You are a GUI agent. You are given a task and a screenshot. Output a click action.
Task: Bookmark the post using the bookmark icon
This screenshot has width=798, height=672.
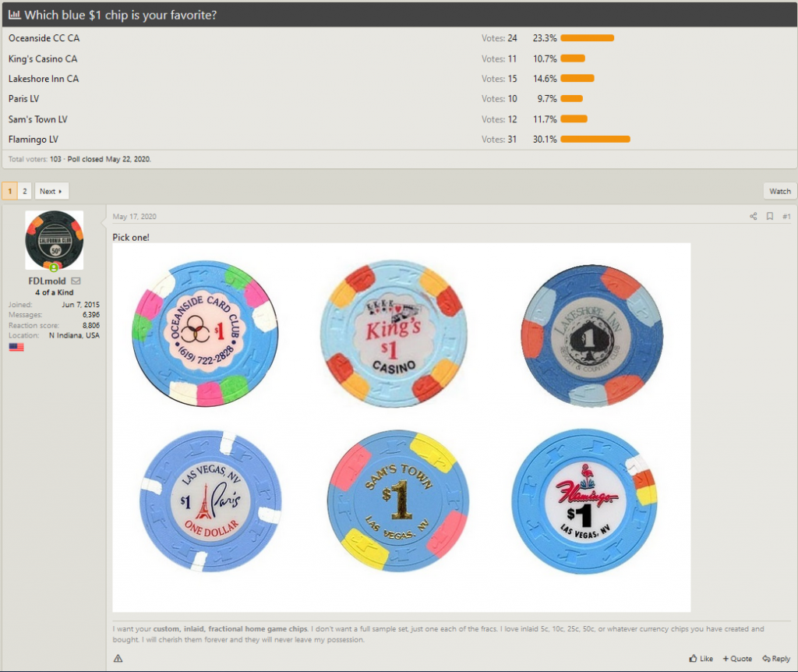[x=769, y=217]
